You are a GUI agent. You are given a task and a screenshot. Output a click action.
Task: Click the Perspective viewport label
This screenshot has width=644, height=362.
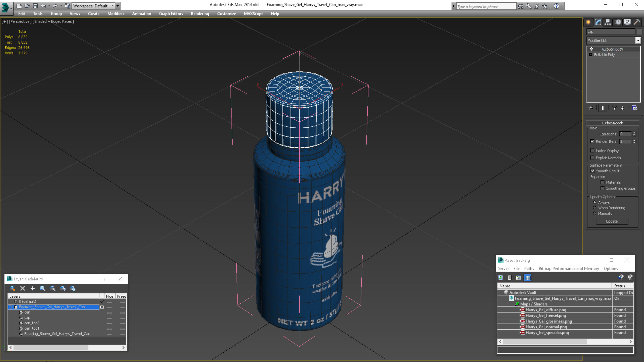point(20,21)
